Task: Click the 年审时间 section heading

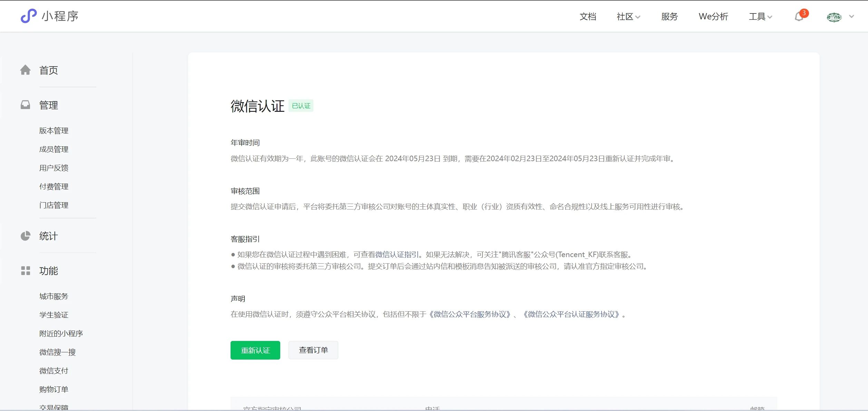Action: [x=245, y=143]
